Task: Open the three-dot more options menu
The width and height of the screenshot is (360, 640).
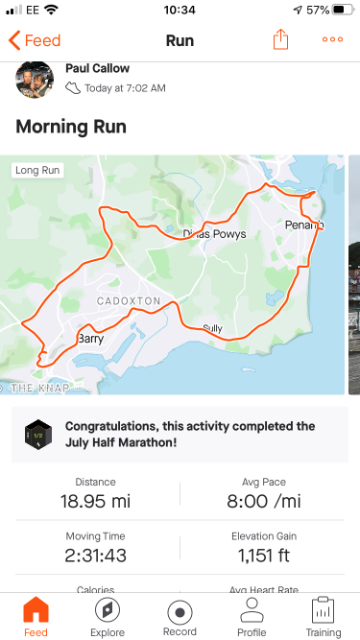Action: point(333,40)
